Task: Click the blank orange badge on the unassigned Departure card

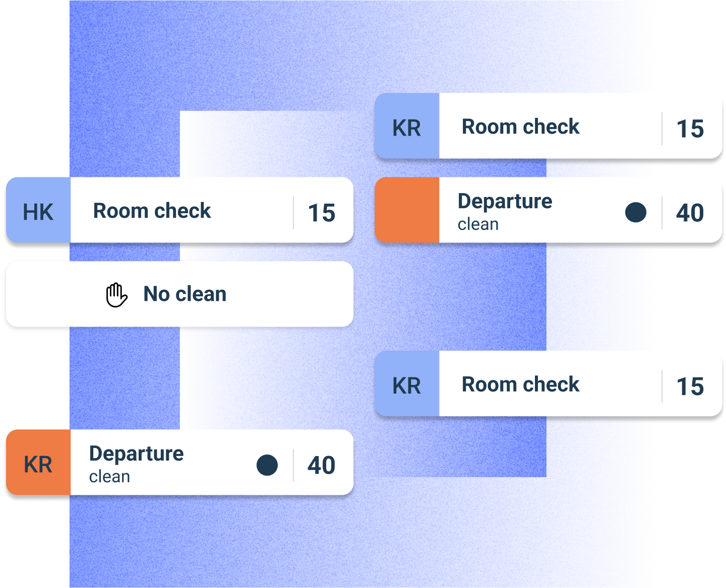Action: pos(407,211)
